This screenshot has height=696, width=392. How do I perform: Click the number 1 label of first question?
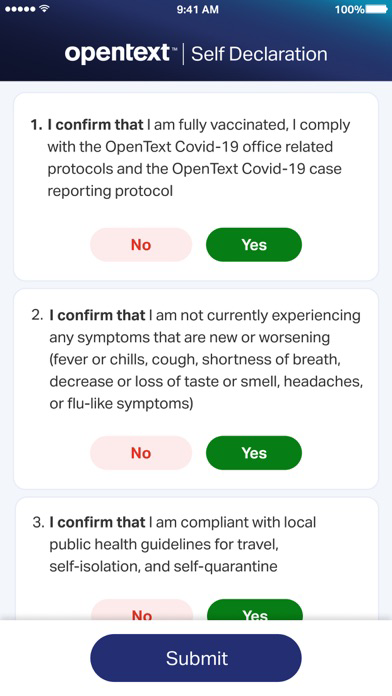point(36,125)
